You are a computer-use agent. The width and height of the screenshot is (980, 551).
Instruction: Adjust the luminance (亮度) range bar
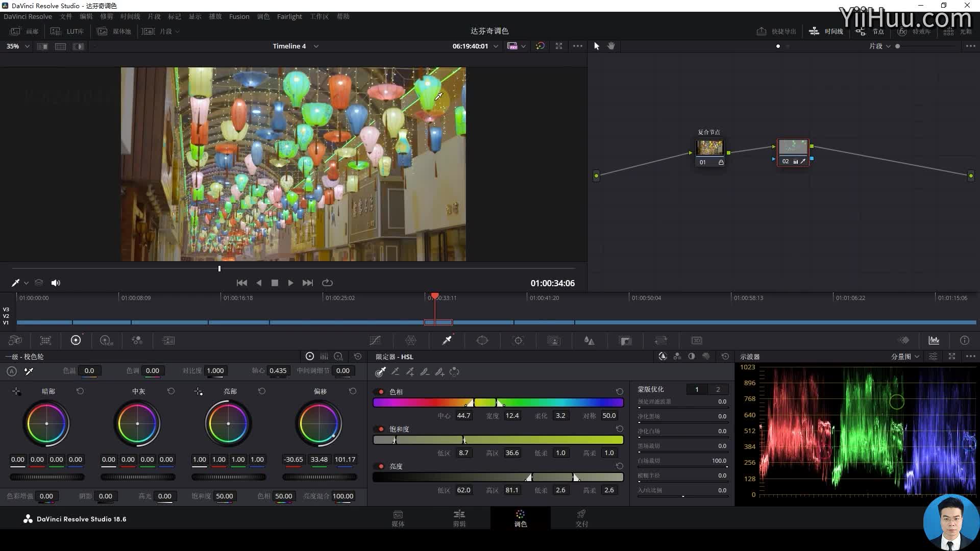click(498, 477)
